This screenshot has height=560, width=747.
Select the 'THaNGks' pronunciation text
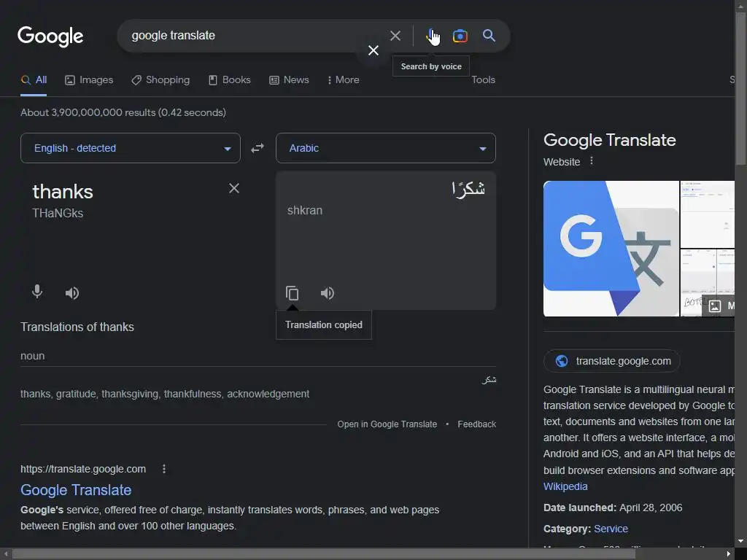point(58,213)
